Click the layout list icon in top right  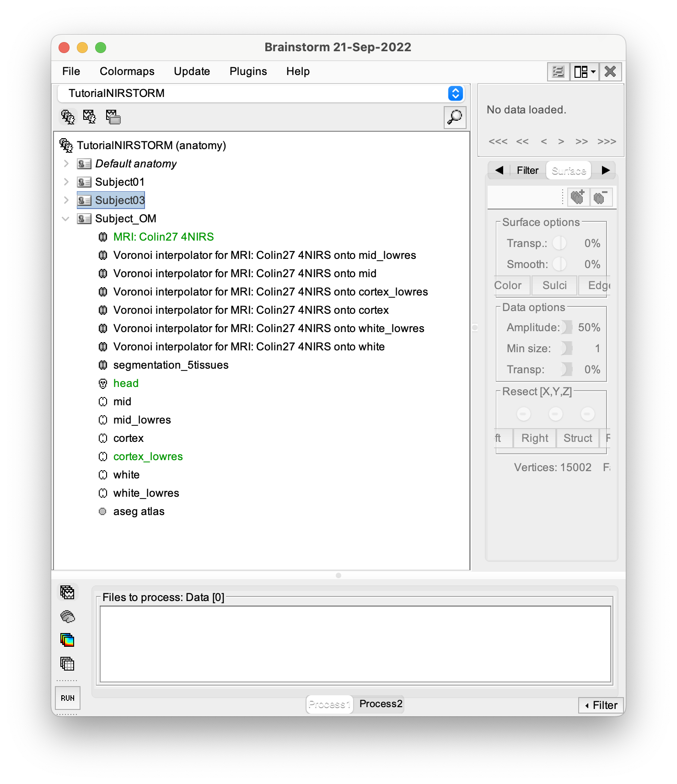point(559,72)
